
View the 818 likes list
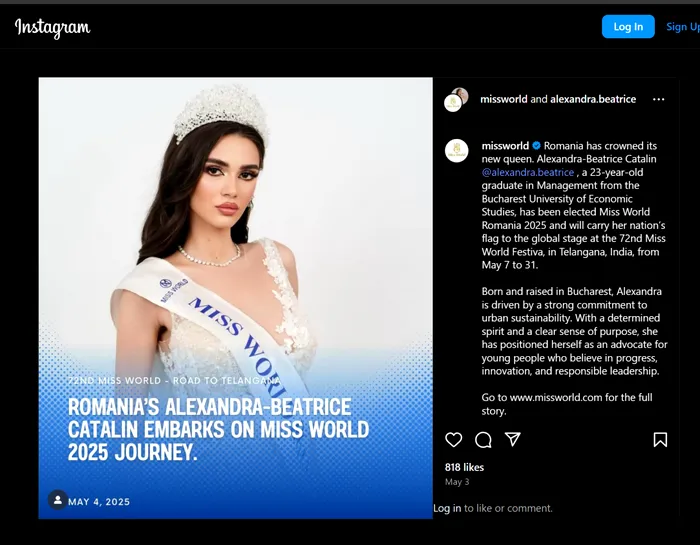(x=464, y=467)
